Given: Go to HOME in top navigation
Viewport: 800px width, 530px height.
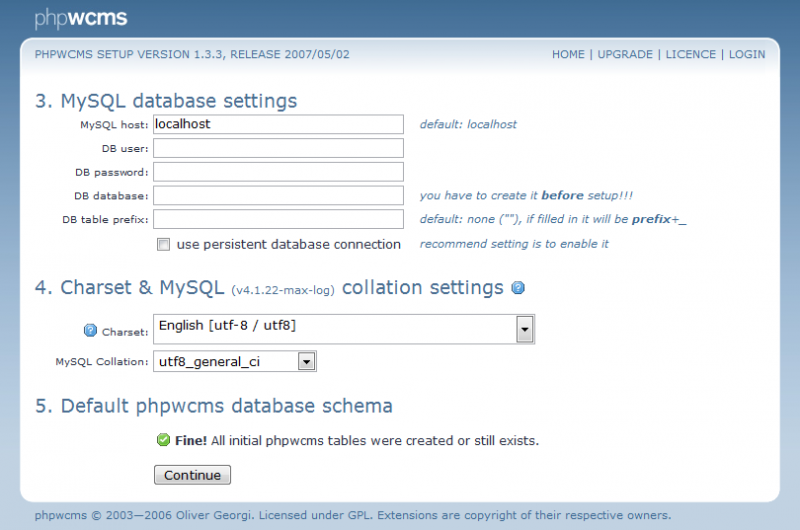Looking at the screenshot, I should pos(568,54).
